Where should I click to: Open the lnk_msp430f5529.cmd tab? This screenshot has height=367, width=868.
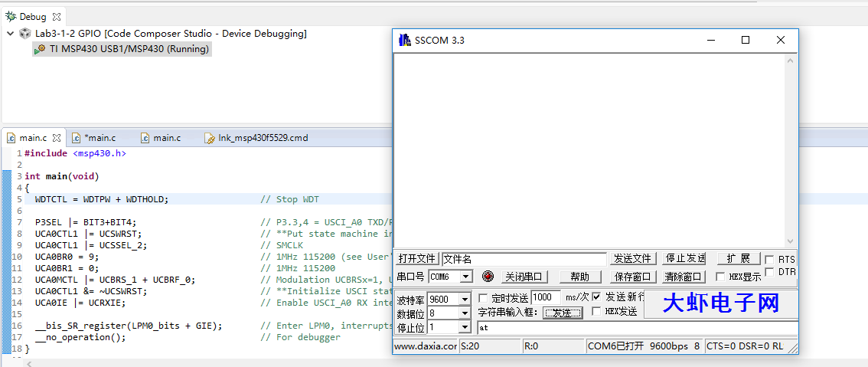(x=263, y=137)
